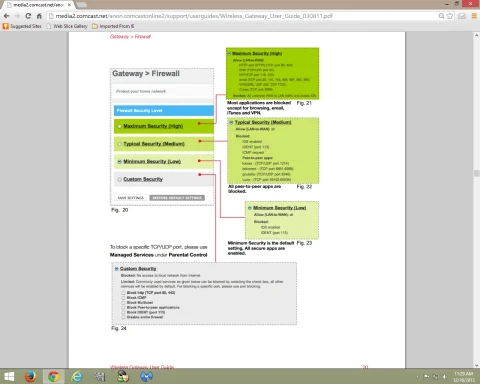Check the Disable entire firewall box
480x384 pixels.
(x=123, y=317)
